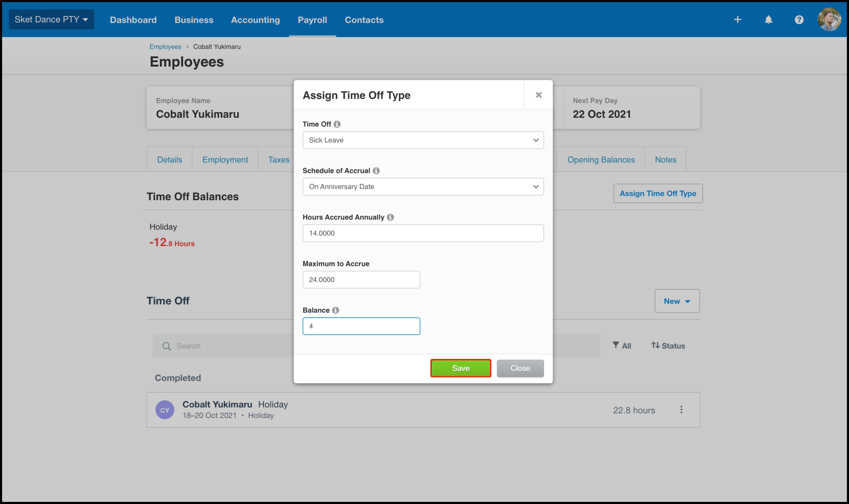Open the three-dot menu for Holiday entry
This screenshot has width=849, height=504.
[681, 410]
